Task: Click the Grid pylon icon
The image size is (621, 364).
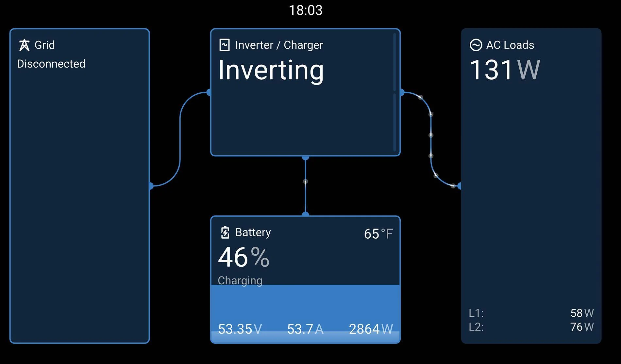Action: pos(24,45)
